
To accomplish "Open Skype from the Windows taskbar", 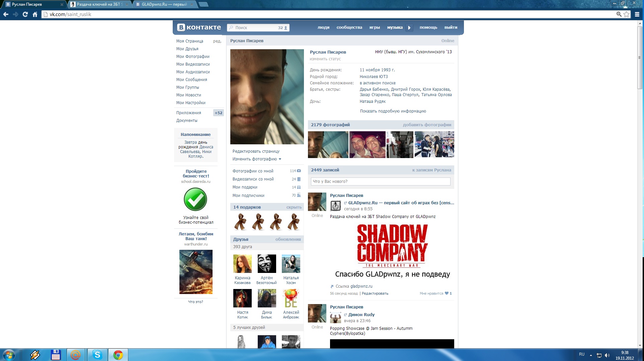I will pos(97,355).
